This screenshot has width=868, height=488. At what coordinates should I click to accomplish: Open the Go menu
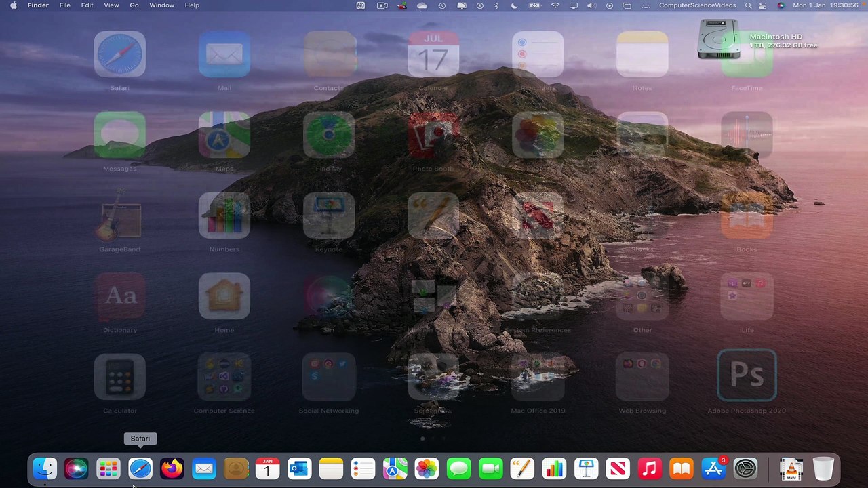click(134, 5)
